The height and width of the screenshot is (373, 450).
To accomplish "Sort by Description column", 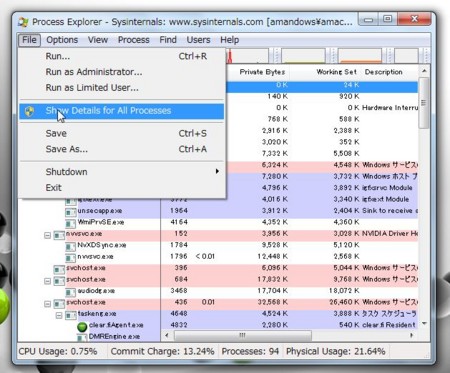I will tap(390, 72).
